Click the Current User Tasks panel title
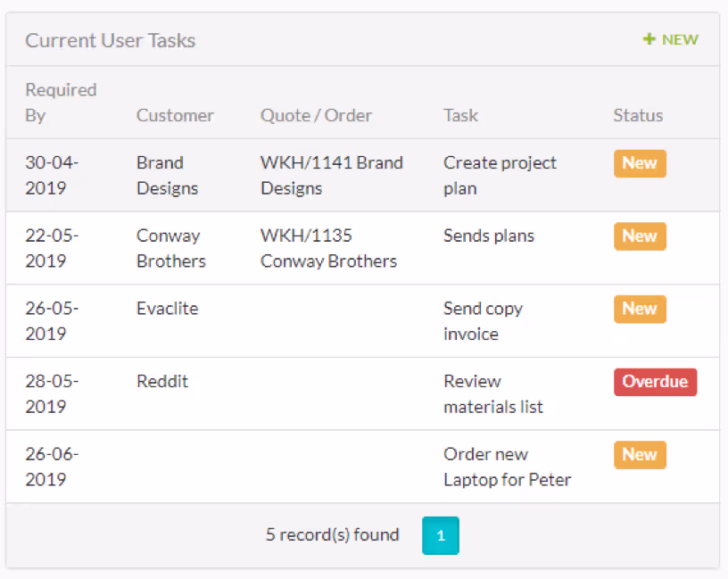Viewport: 728px width, 579px height. point(110,40)
